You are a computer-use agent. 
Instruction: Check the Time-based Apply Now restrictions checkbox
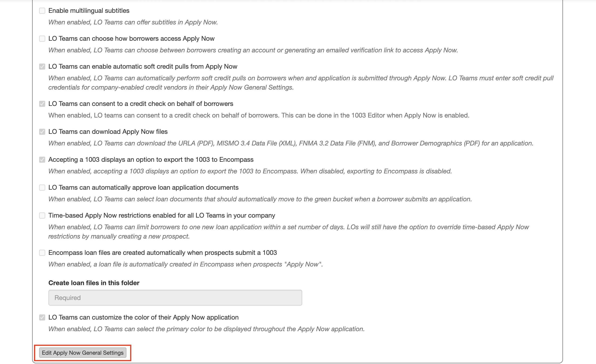click(x=42, y=216)
